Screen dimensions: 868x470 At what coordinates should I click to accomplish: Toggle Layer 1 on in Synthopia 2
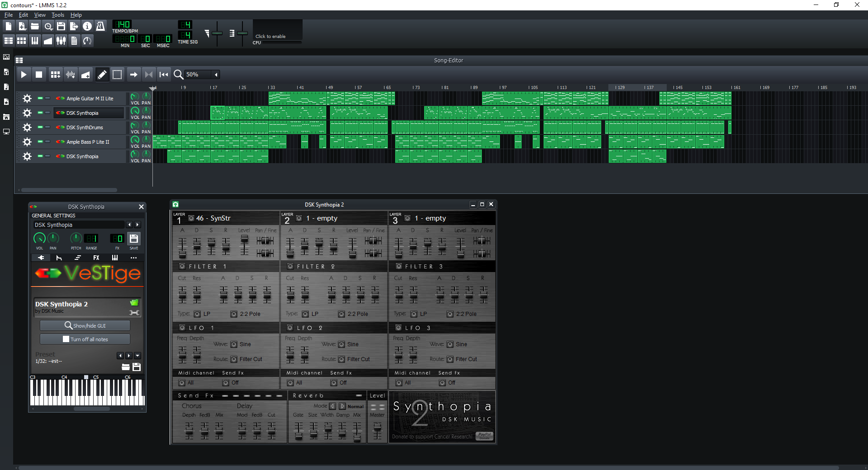(191, 218)
